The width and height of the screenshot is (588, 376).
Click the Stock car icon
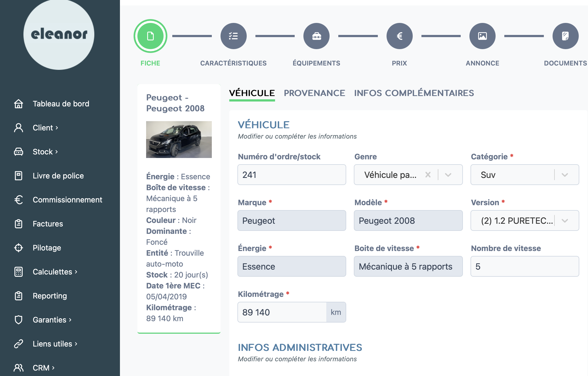pyautogui.click(x=19, y=152)
